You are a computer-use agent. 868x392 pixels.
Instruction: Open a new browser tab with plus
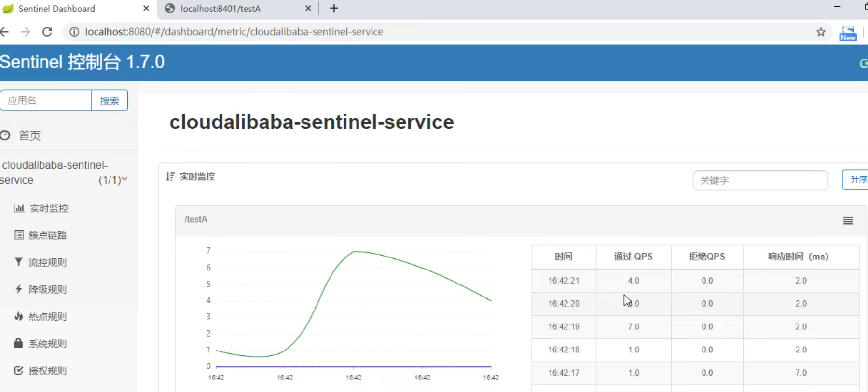334,8
